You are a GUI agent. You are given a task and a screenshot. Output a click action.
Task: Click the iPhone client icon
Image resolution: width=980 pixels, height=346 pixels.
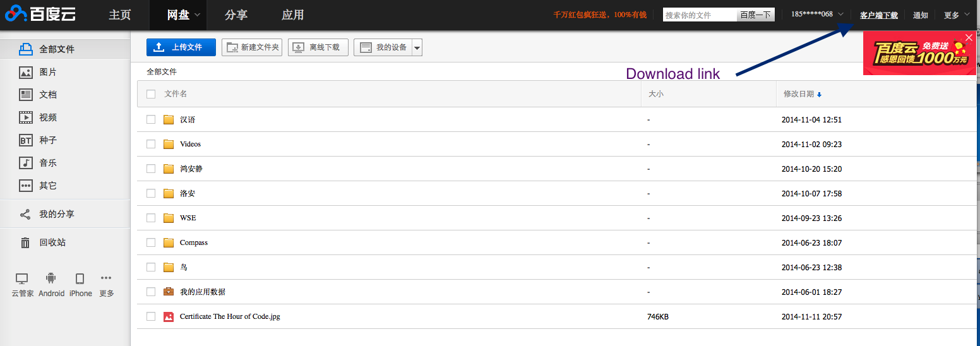[80, 278]
